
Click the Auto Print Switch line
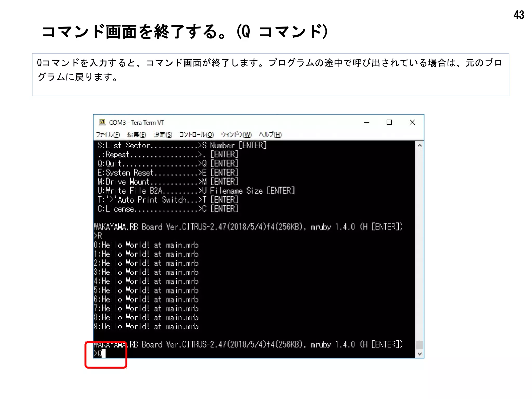[x=168, y=200]
